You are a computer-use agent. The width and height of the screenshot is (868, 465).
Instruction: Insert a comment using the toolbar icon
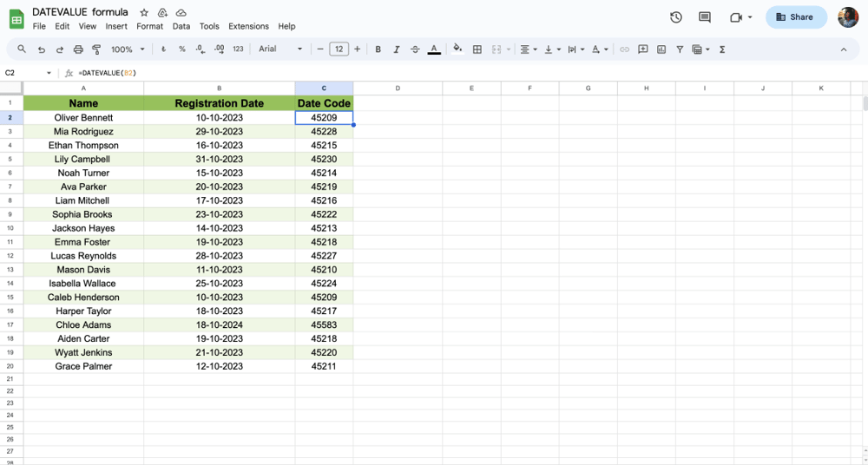point(643,49)
